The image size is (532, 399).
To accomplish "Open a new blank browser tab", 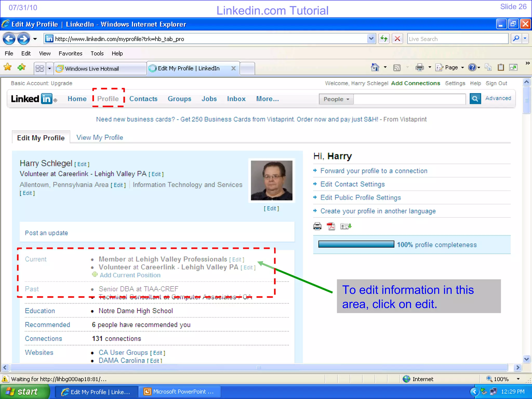I will click(247, 69).
